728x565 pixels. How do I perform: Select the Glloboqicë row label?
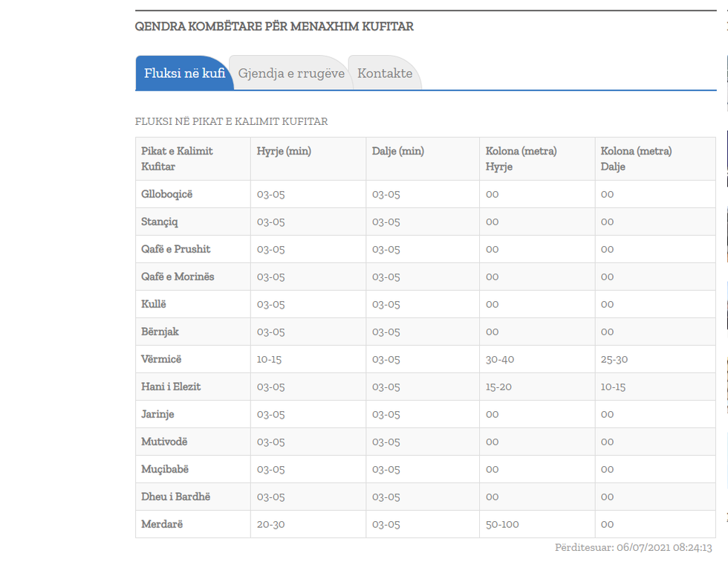(x=167, y=194)
